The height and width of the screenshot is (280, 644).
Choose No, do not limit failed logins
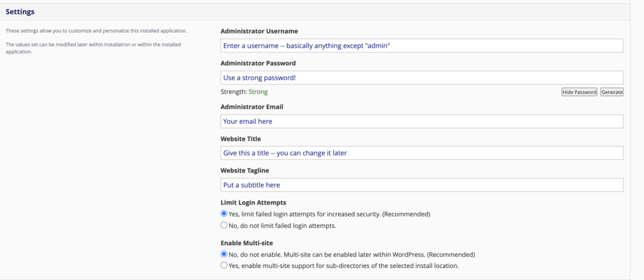pyautogui.click(x=224, y=225)
